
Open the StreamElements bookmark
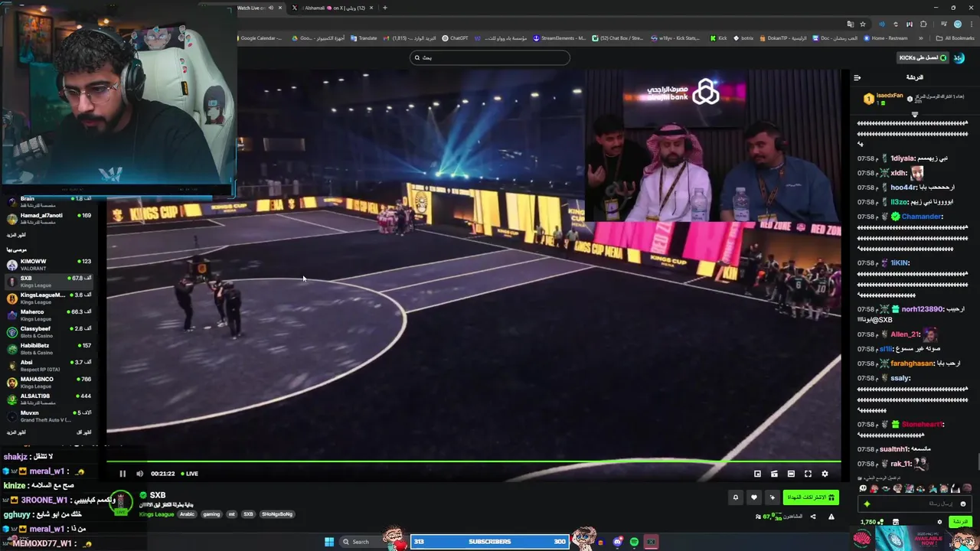click(560, 38)
